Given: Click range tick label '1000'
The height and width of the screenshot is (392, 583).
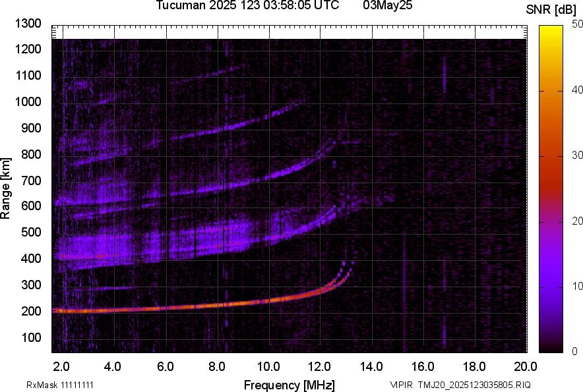Looking at the screenshot, I should click(28, 101).
